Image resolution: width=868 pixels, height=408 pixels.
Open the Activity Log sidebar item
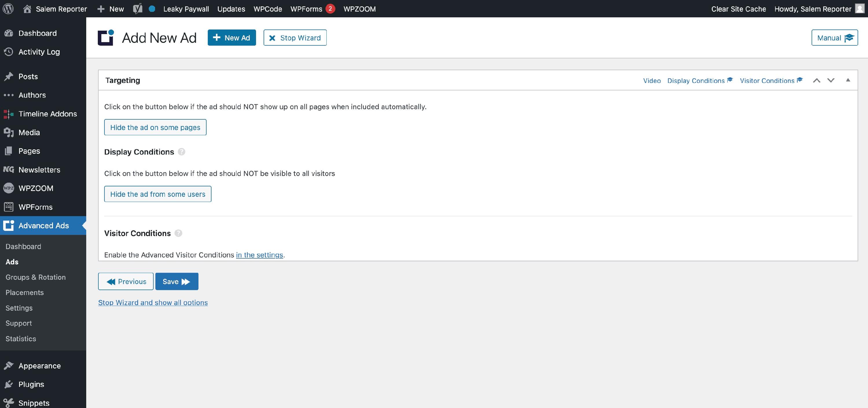pos(39,52)
